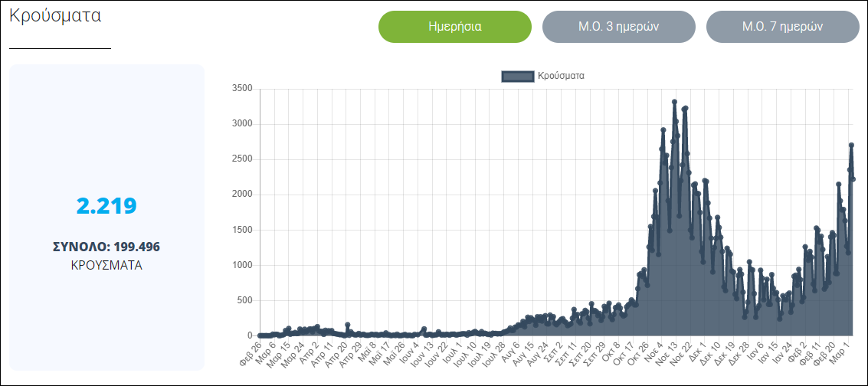Click the 500 y-axis label
This screenshot has width=868, height=386.
[244, 300]
